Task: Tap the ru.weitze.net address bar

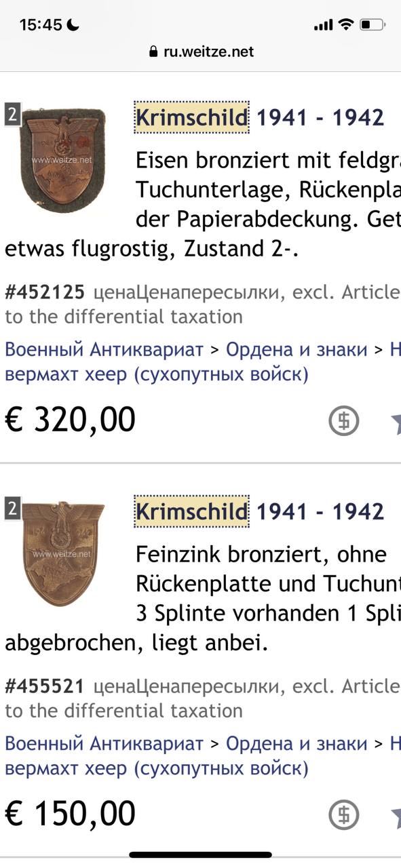Action: 201,52
